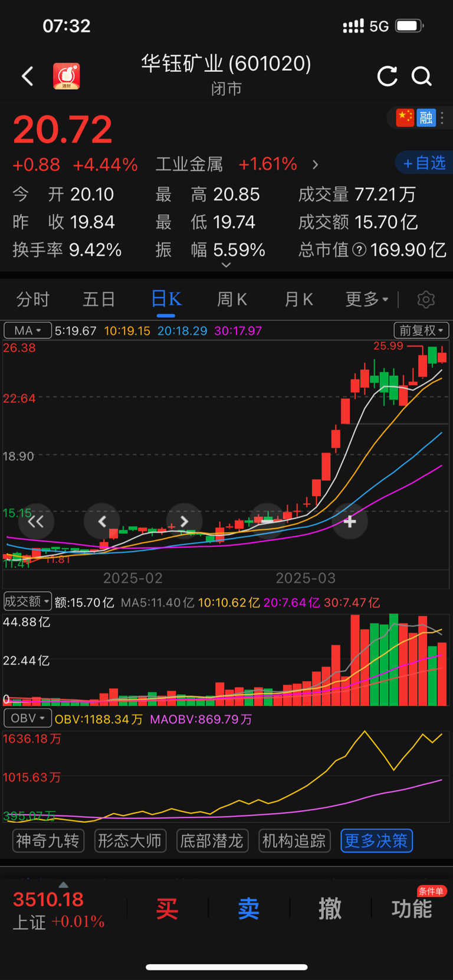The height and width of the screenshot is (980, 453).
Task: Tap the MA5 19.67 legend value
Action: (75, 331)
